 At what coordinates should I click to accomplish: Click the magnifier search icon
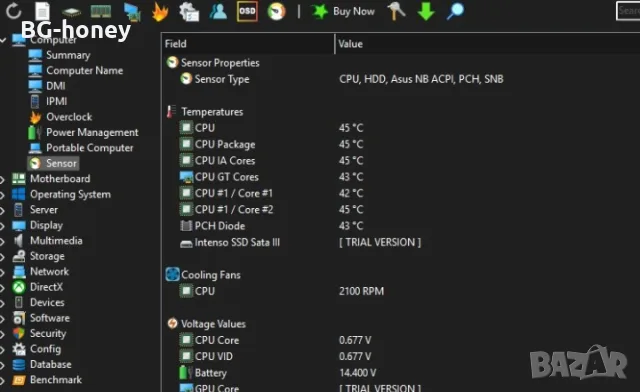tap(455, 11)
